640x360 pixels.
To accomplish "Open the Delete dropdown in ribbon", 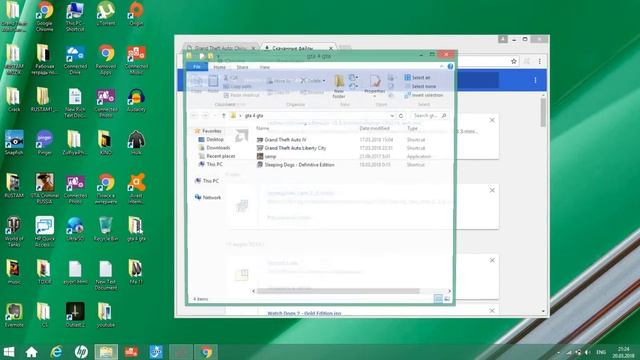I will tap(324, 81).
